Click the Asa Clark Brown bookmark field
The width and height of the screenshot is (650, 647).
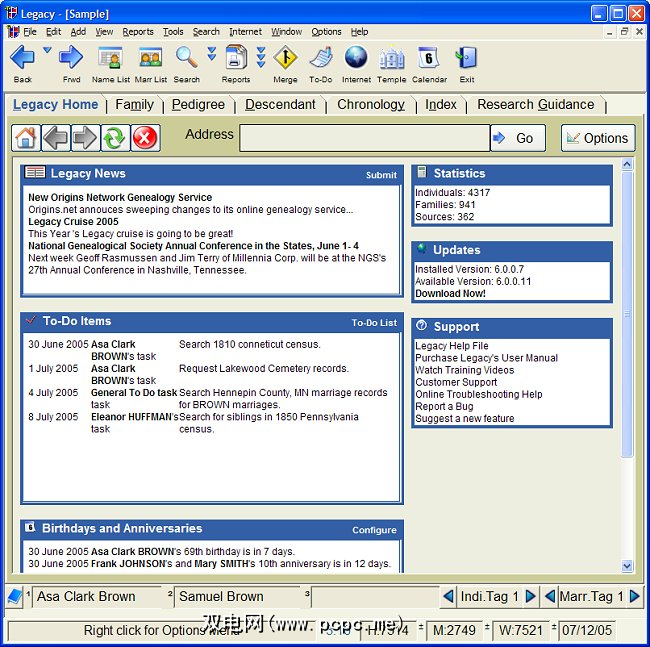tap(97, 596)
